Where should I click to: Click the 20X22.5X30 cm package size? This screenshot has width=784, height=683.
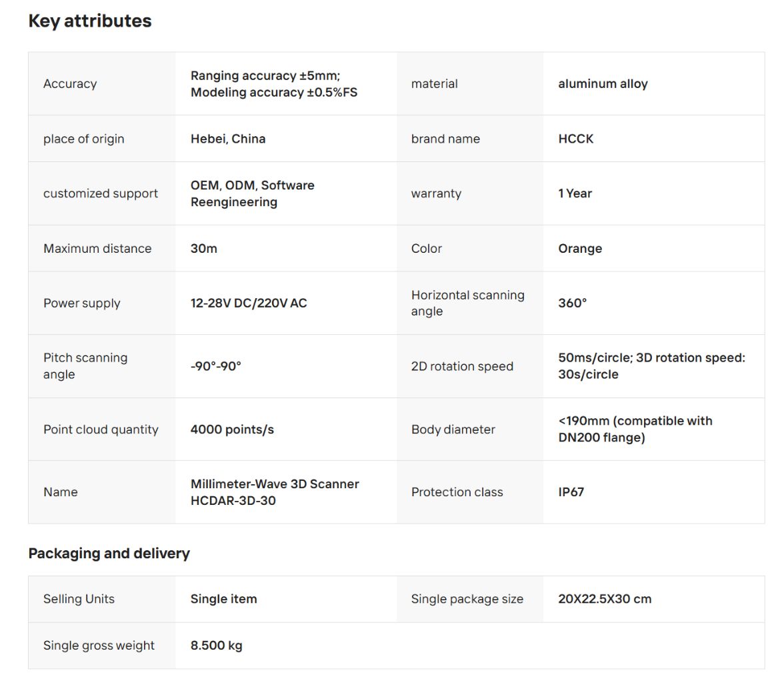[605, 599]
